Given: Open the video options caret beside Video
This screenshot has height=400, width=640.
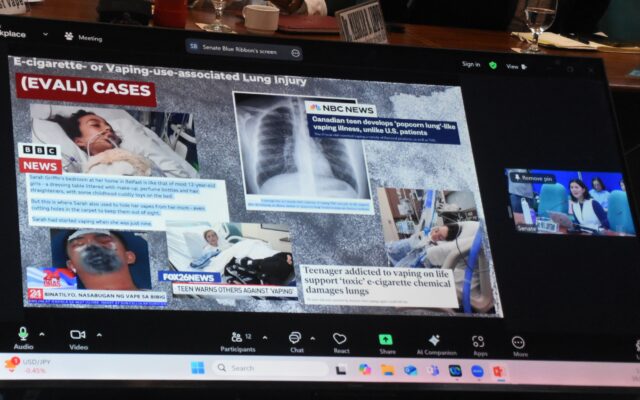Looking at the screenshot, I should [99, 335].
